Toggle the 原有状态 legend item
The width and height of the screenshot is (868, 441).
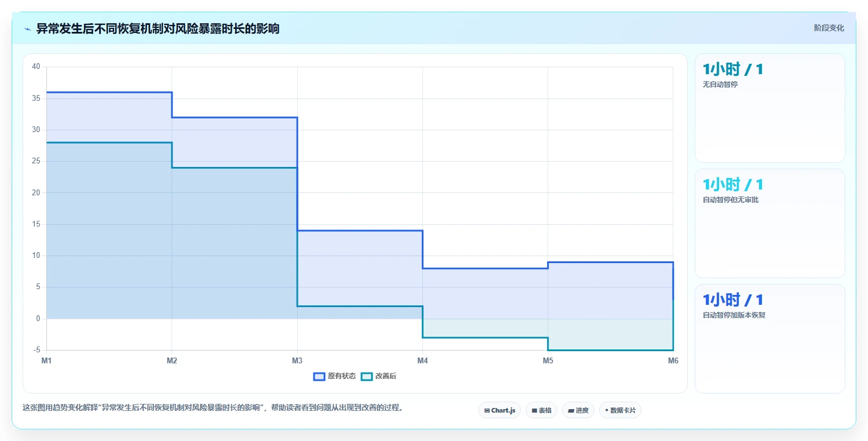pos(334,376)
